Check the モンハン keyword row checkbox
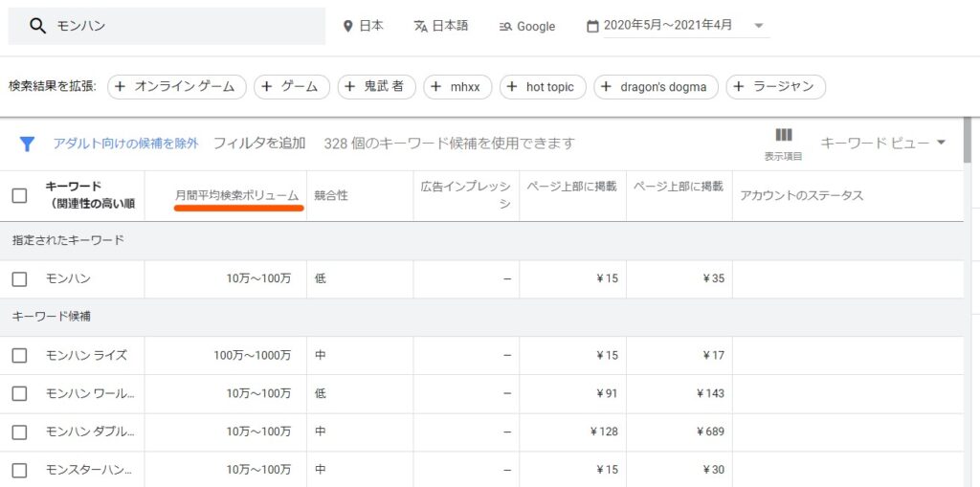The height and width of the screenshot is (487, 980). click(x=19, y=278)
